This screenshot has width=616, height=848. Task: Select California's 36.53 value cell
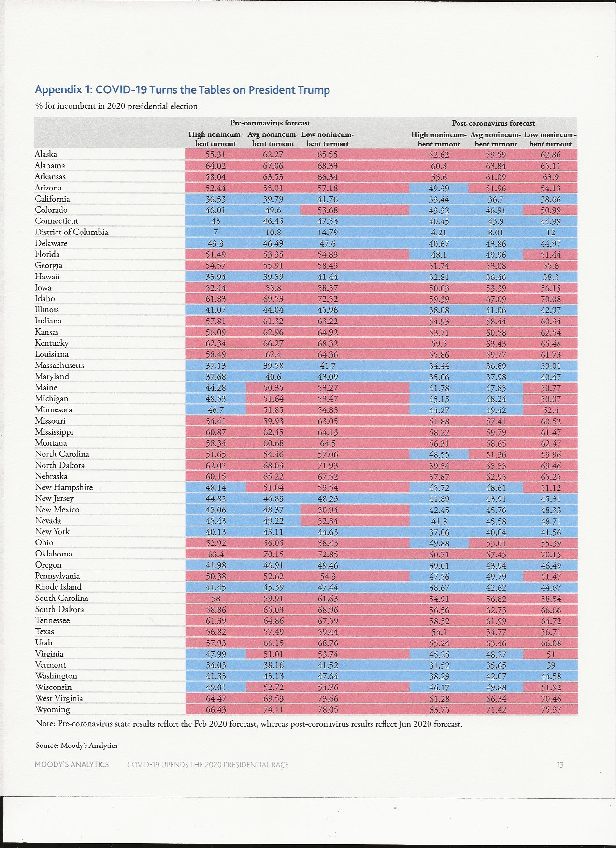coord(215,199)
